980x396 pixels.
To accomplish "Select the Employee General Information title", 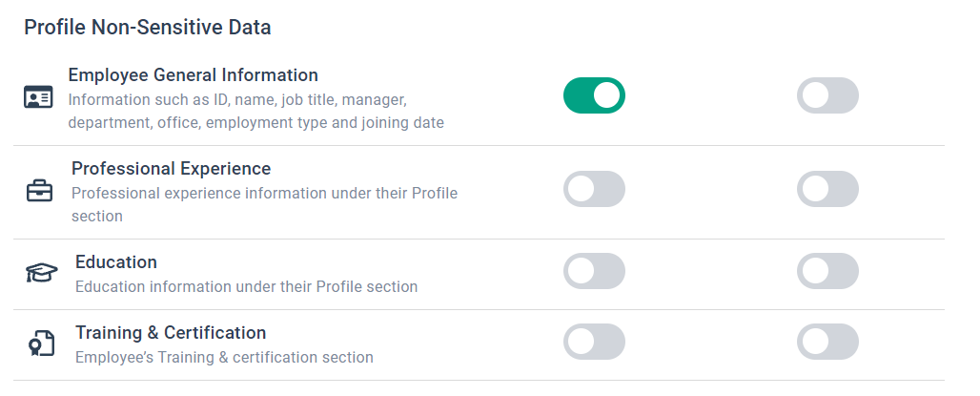I will (193, 75).
